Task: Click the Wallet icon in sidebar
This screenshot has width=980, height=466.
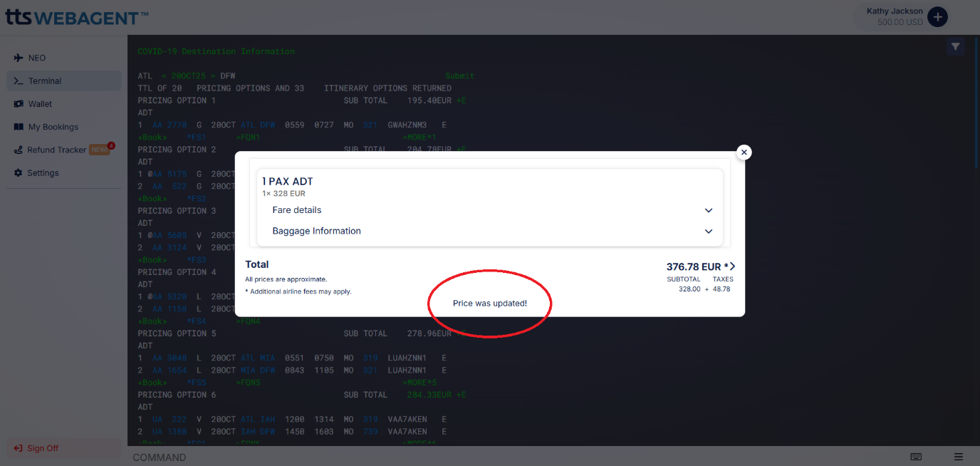Action: coord(19,104)
